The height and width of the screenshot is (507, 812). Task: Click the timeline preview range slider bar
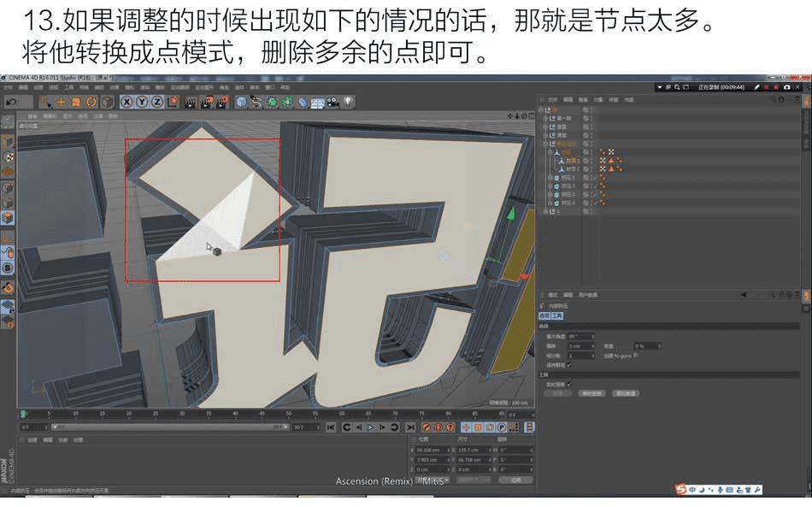[170, 427]
